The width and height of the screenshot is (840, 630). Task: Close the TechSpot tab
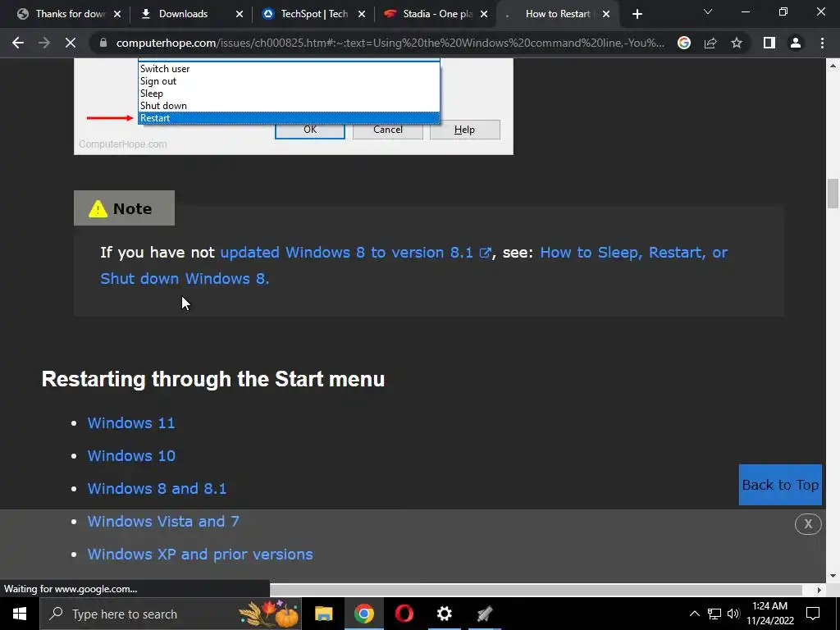tap(362, 15)
